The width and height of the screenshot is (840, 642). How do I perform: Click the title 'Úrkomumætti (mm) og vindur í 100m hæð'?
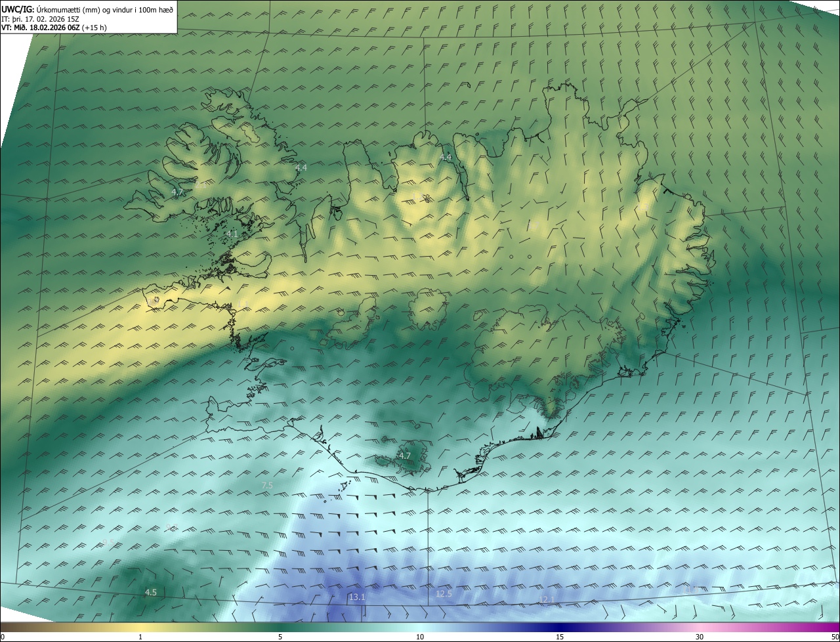point(104,9)
